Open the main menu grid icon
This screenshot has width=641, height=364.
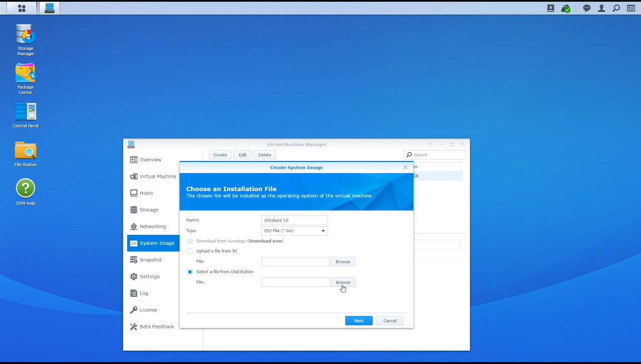21,8
